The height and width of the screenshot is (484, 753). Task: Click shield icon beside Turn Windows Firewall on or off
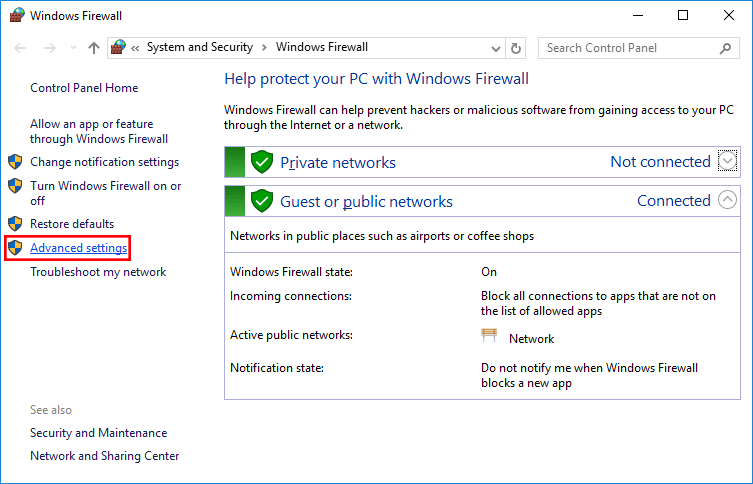coord(15,186)
